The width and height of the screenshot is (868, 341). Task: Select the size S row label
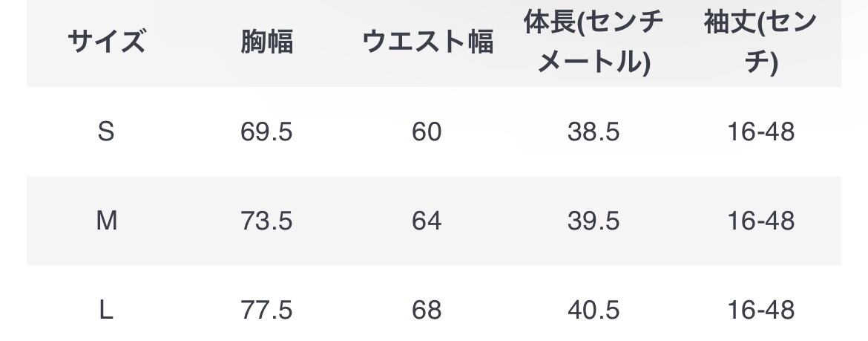click(x=106, y=131)
